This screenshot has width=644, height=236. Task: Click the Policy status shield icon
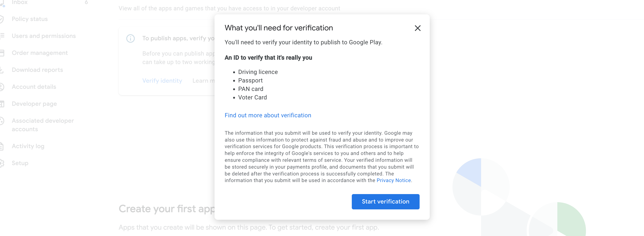pyautogui.click(x=1, y=19)
